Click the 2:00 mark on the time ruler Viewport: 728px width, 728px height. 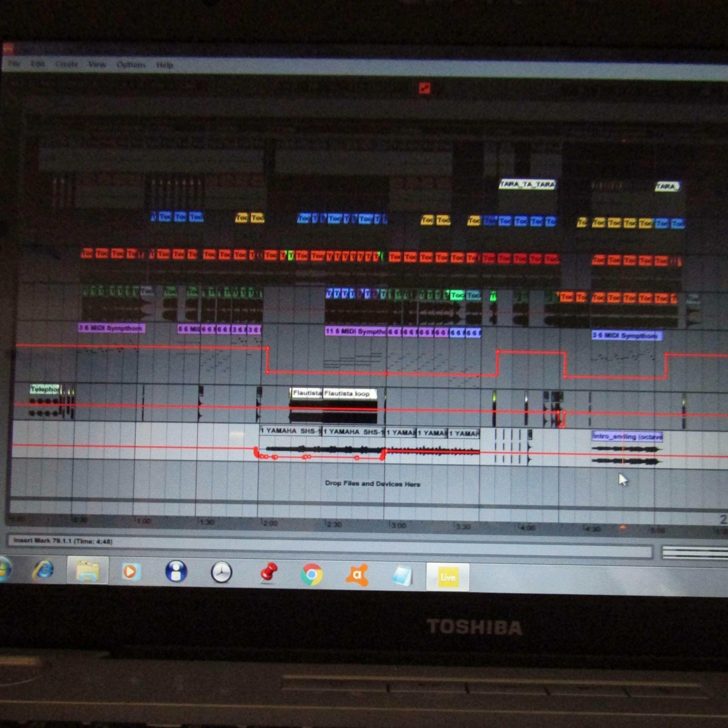[x=269, y=523]
